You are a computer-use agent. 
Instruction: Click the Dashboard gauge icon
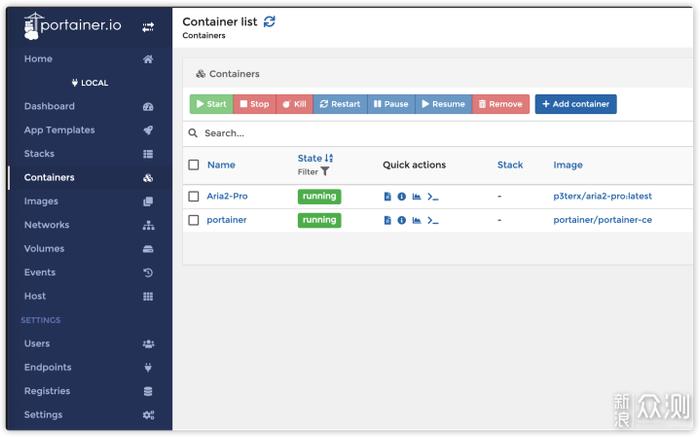tap(148, 107)
